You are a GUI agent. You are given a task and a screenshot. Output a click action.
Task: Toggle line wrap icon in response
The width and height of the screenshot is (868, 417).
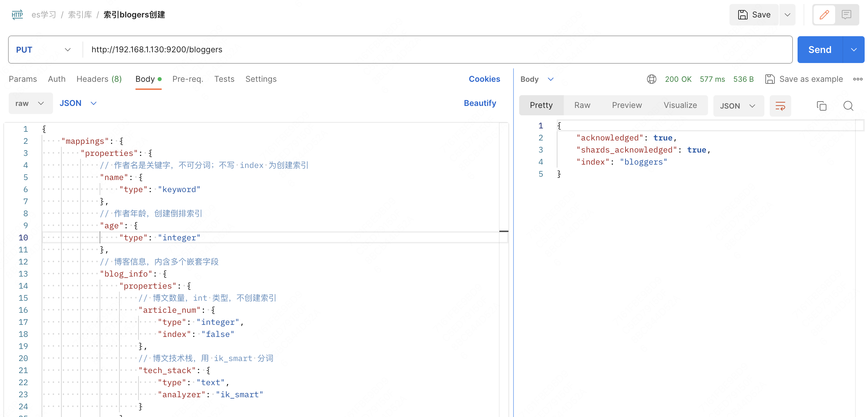tap(780, 106)
